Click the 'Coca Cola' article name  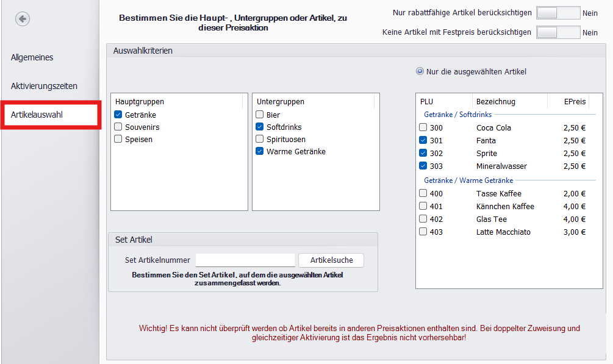pos(493,128)
